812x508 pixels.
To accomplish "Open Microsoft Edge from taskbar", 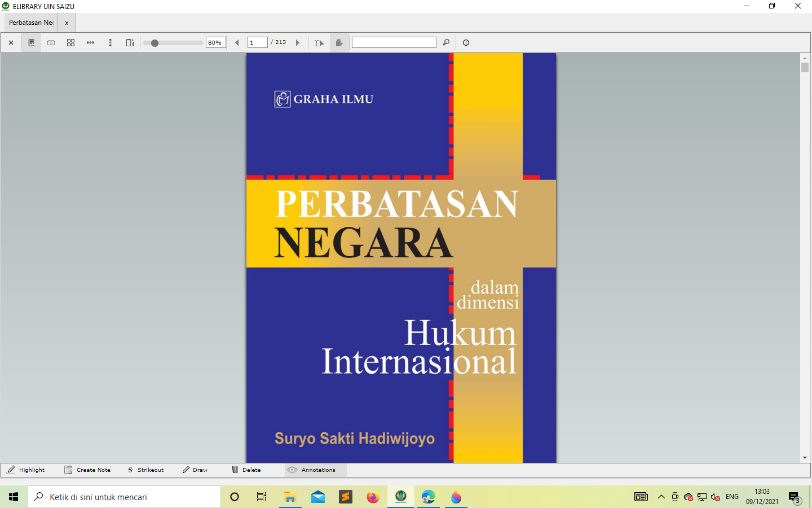I will pyautogui.click(x=429, y=497).
